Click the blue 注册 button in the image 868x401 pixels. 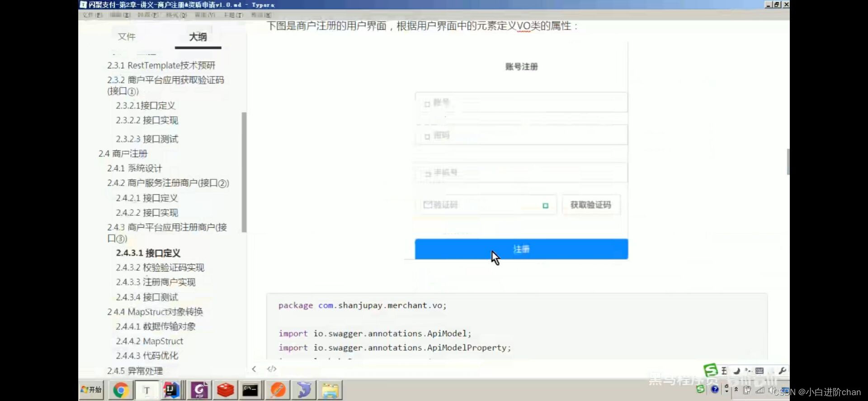point(521,249)
